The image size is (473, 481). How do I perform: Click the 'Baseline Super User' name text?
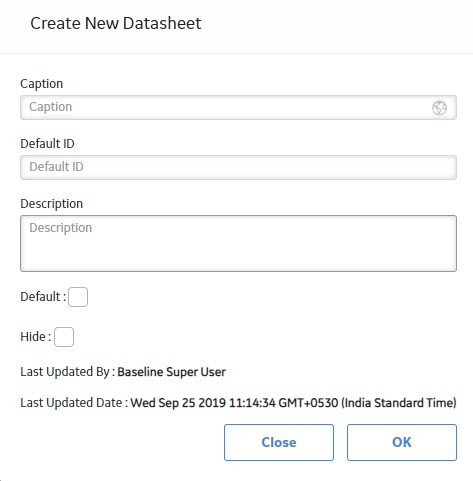[172, 372]
